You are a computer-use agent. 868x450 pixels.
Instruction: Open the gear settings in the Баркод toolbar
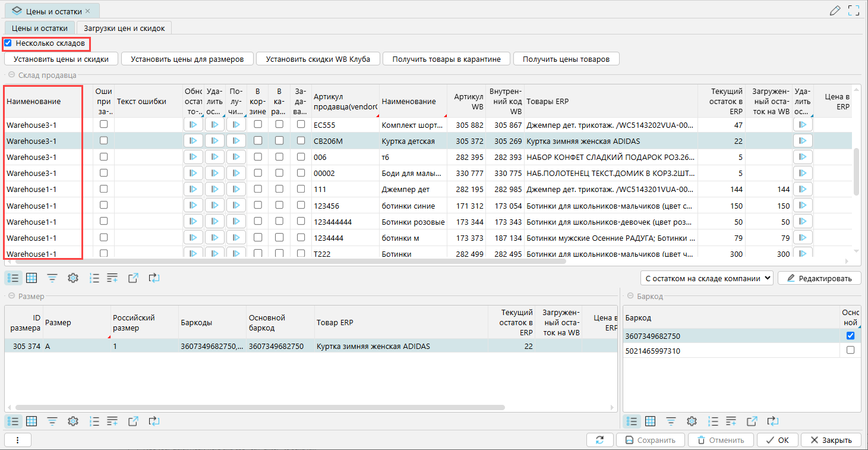click(x=692, y=421)
